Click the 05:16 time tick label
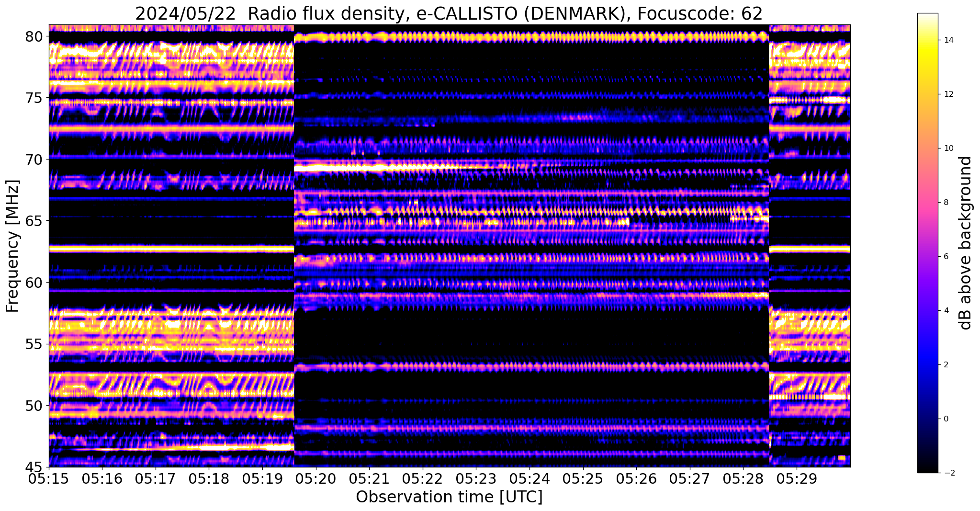Screen dimensions: 980x511 coord(102,479)
